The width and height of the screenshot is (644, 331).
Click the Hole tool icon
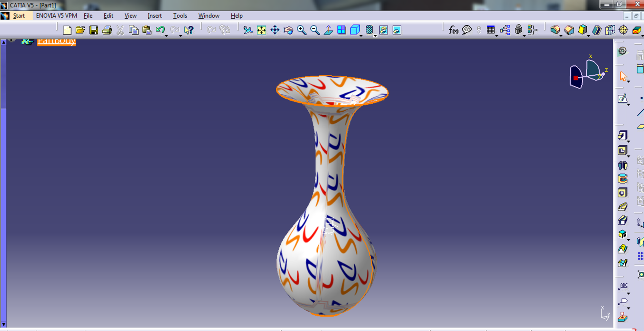tap(622, 193)
